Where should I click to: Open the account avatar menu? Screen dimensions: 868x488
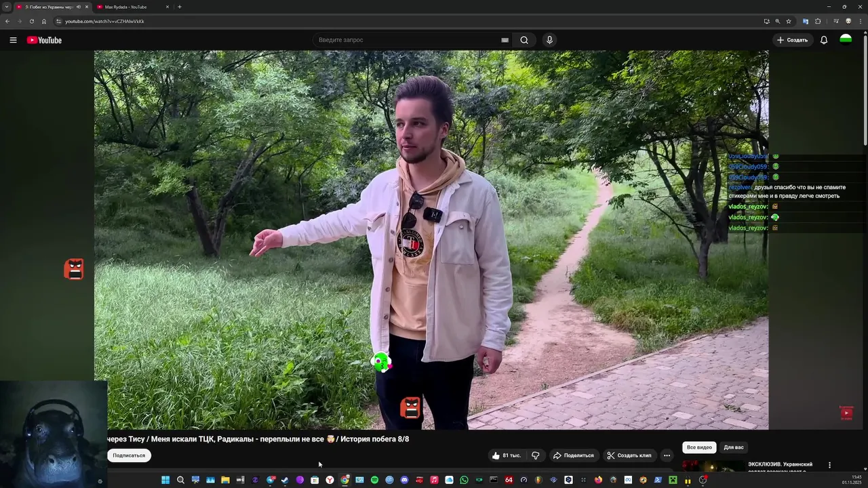pyautogui.click(x=846, y=40)
